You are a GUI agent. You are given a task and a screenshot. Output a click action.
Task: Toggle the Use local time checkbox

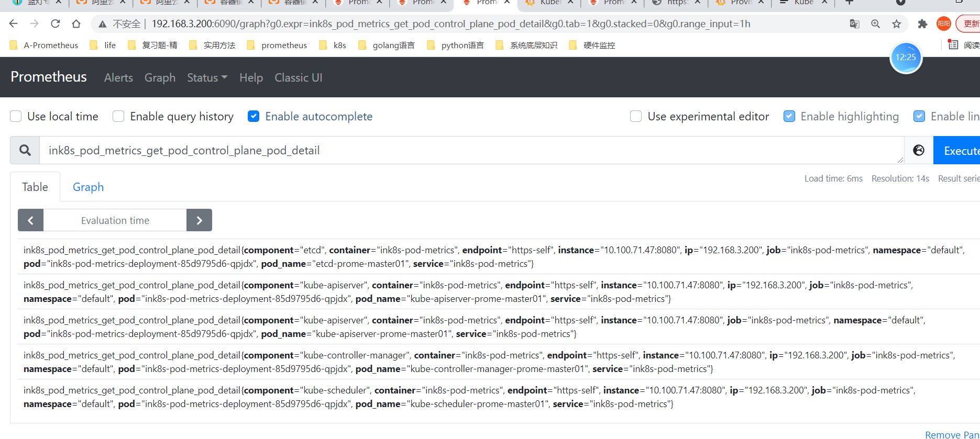[x=16, y=116]
